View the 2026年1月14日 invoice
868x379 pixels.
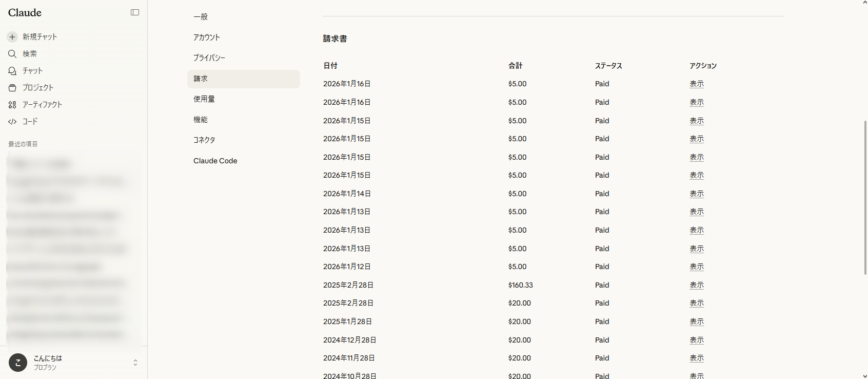click(697, 194)
